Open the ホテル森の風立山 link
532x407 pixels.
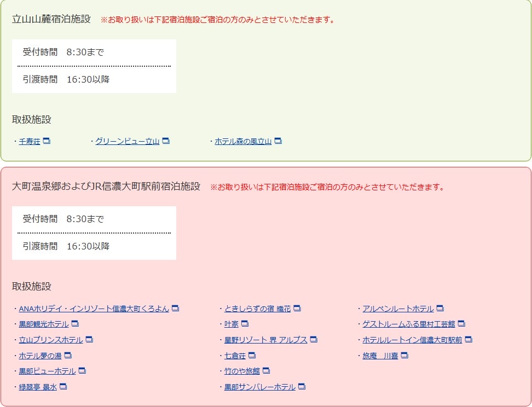pos(243,142)
